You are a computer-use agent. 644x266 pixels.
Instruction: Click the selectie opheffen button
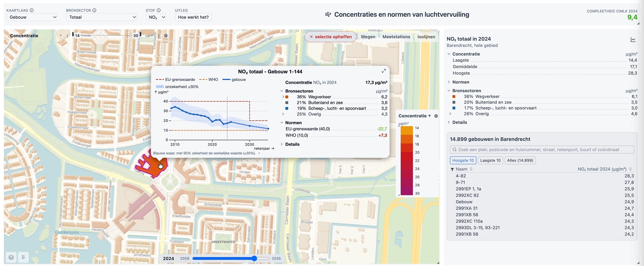[330, 37]
